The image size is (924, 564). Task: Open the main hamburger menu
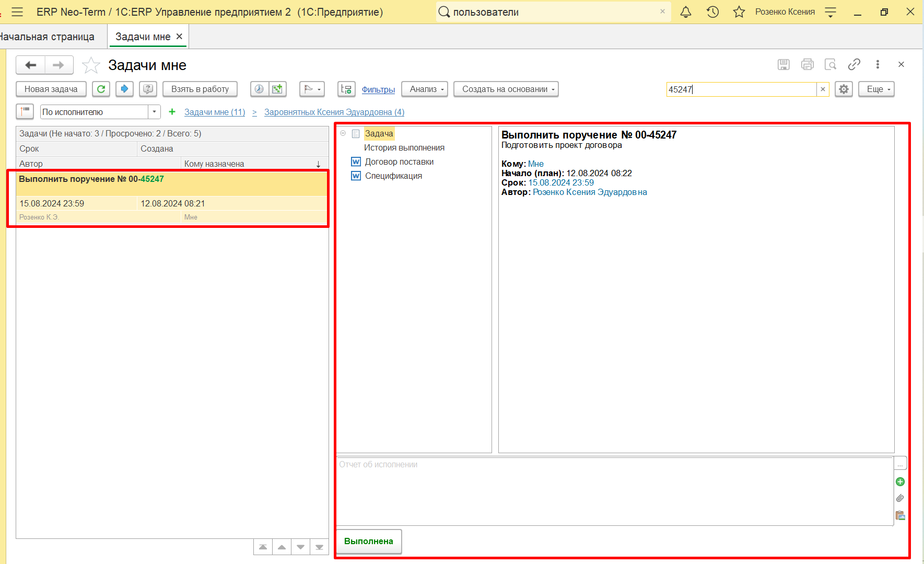pyautogui.click(x=17, y=11)
